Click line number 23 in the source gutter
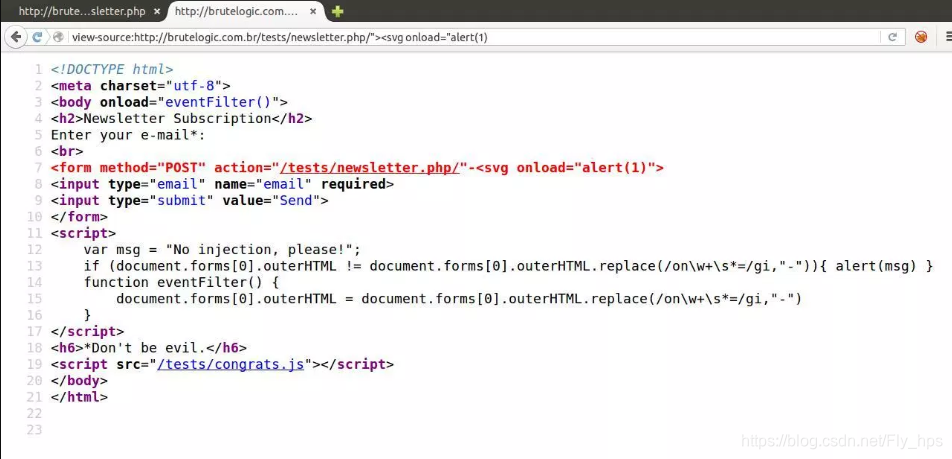The width and height of the screenshot is (952, 459). point(35,430)
